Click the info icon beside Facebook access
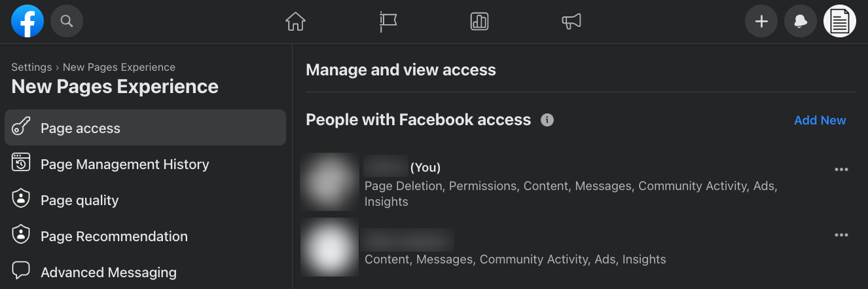The height and width of the screenshot is (289, 868). (x=547, y=120)
